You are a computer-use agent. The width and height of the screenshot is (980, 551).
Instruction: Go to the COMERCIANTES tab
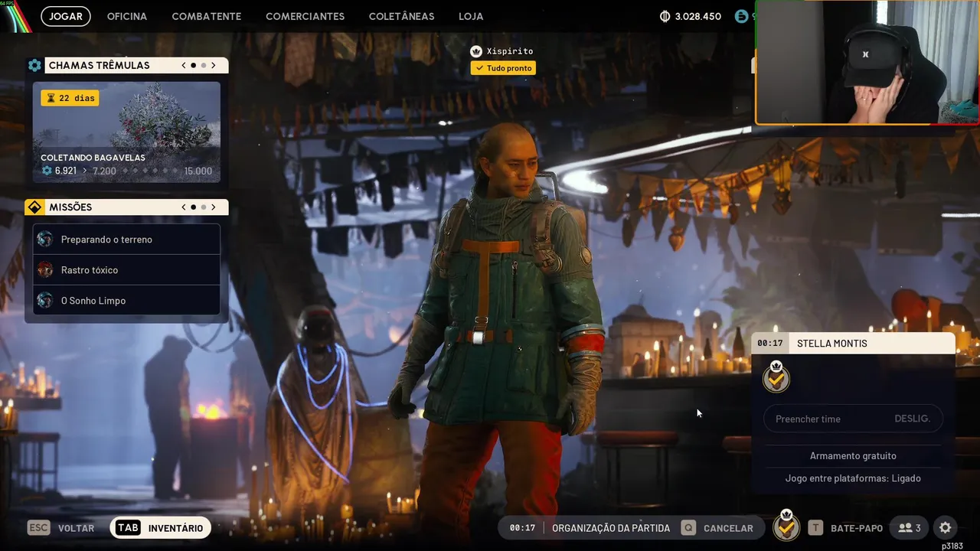coord(305,16)
